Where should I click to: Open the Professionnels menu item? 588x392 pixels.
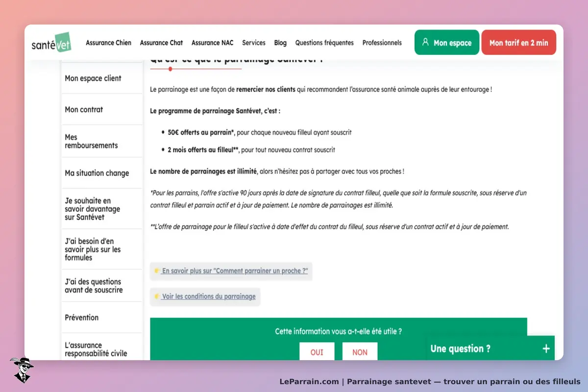pos(382,43)
